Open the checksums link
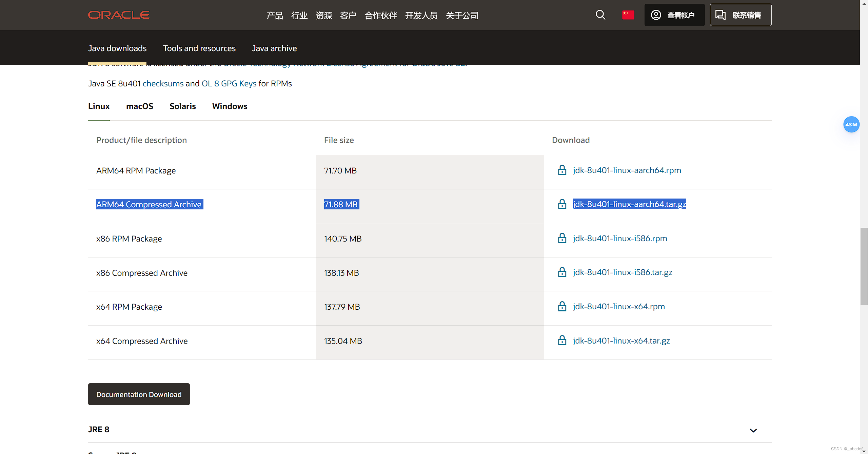The height and width of the screenshot is (454, 868). pos(163,84)
